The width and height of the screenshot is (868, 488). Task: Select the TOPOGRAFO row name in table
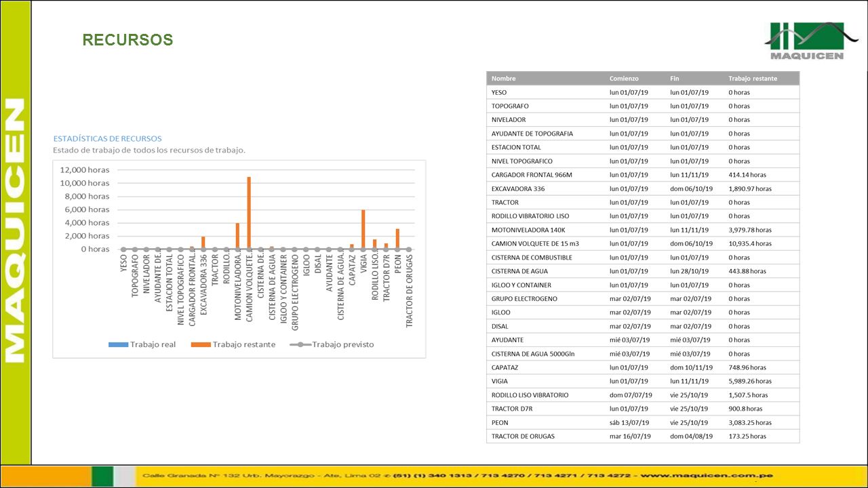click(510, 106)
